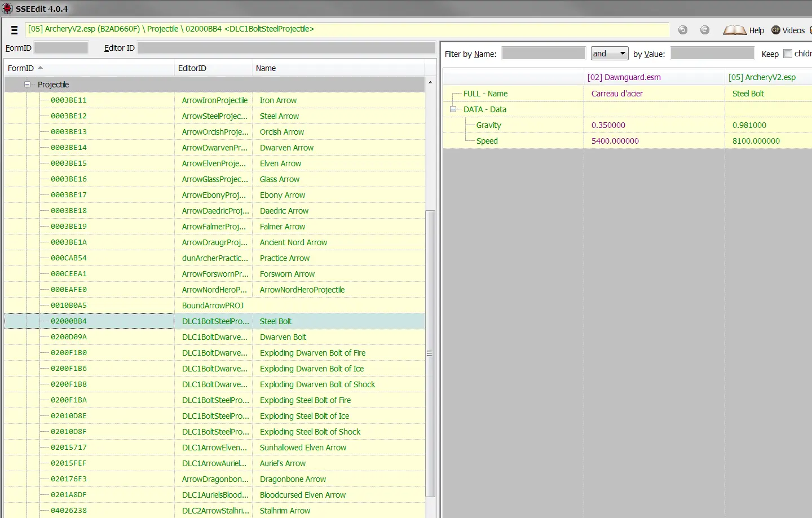Select the Forsworn Arrow record
812x518 pixels.
(214, 274)
